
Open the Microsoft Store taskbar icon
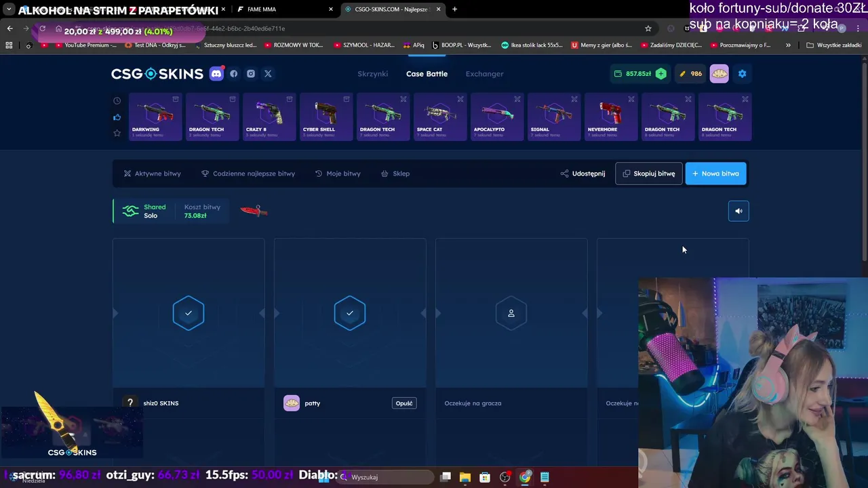coord(485,477)
